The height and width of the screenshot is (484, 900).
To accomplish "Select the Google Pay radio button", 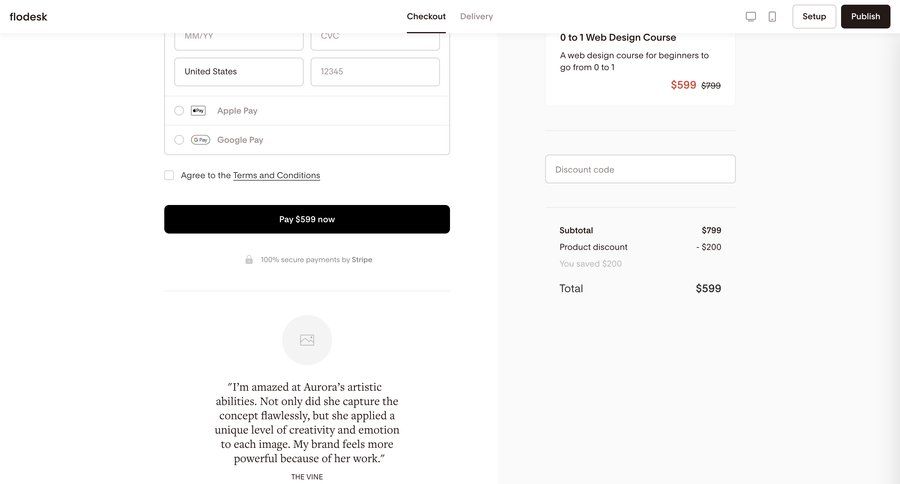I will pos(179,140).
